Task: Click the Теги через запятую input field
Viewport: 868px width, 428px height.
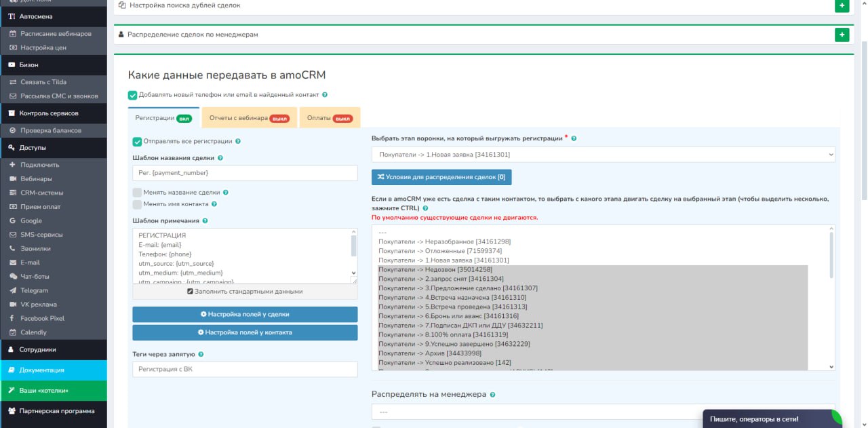Action: 245,369
